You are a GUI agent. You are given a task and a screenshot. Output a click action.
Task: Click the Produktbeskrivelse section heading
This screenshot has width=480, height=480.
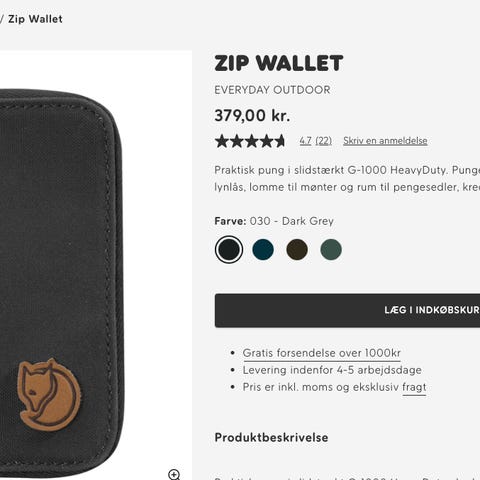point(271,437)
